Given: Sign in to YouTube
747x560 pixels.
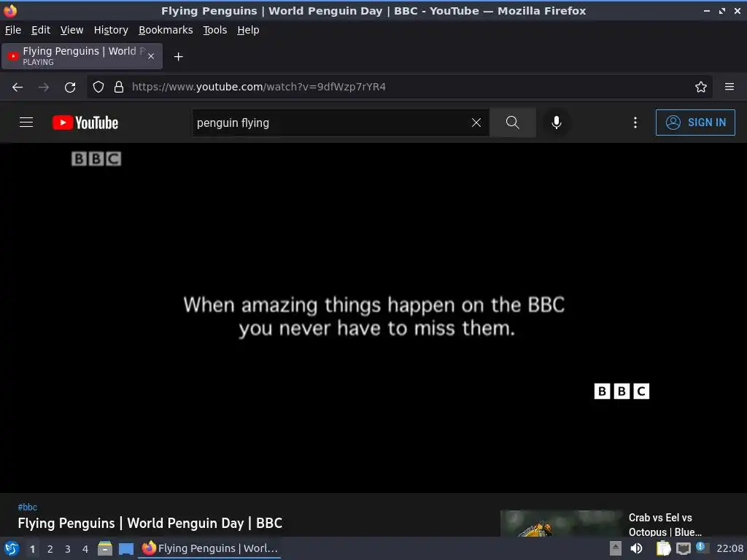Looking at the screenshot, I should point(695,122).
